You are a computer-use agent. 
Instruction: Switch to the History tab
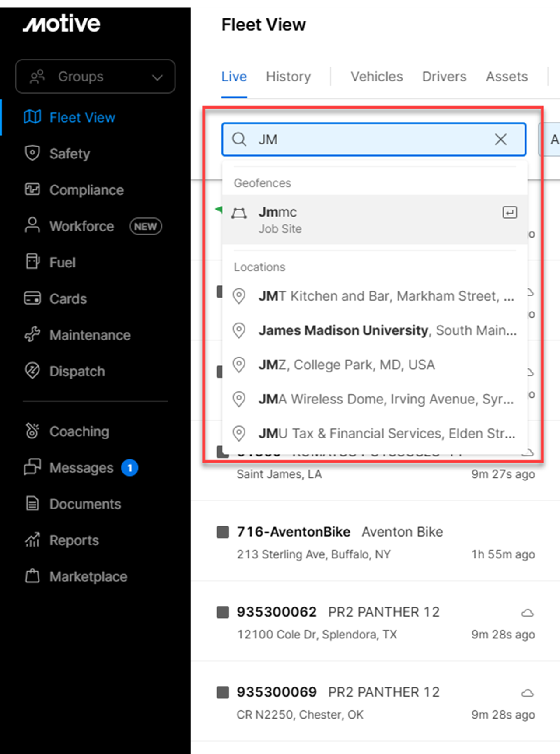(288, 77)
